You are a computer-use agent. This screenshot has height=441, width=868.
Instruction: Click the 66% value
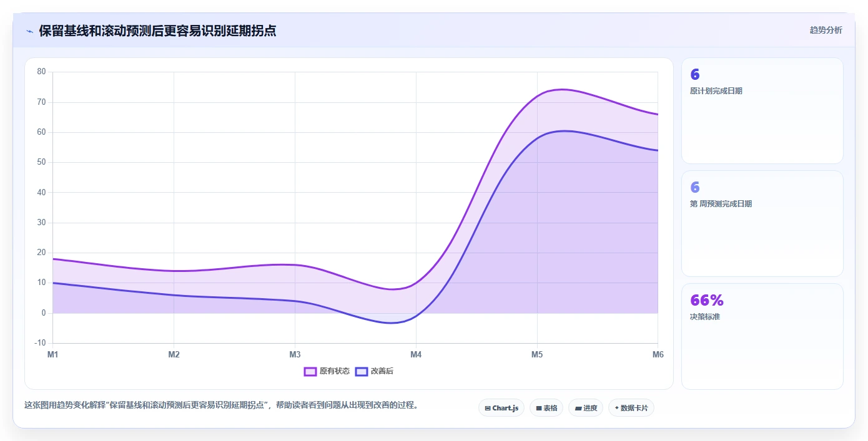tap(707, 300)
